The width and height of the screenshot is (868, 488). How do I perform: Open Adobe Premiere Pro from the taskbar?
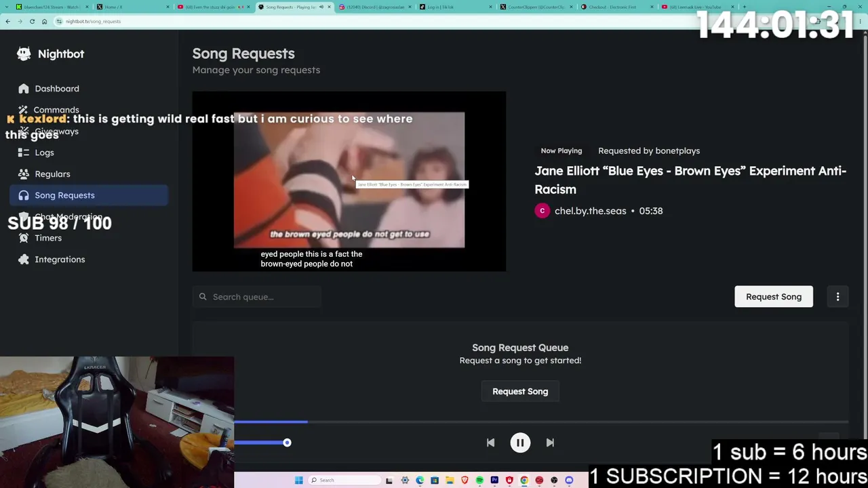coord(494,481)
